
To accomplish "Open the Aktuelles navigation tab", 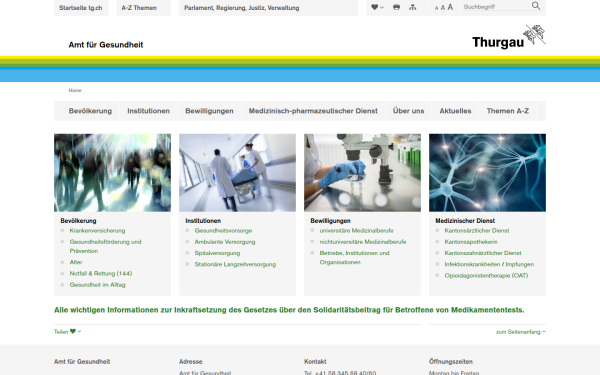I will tap(455, 111).
